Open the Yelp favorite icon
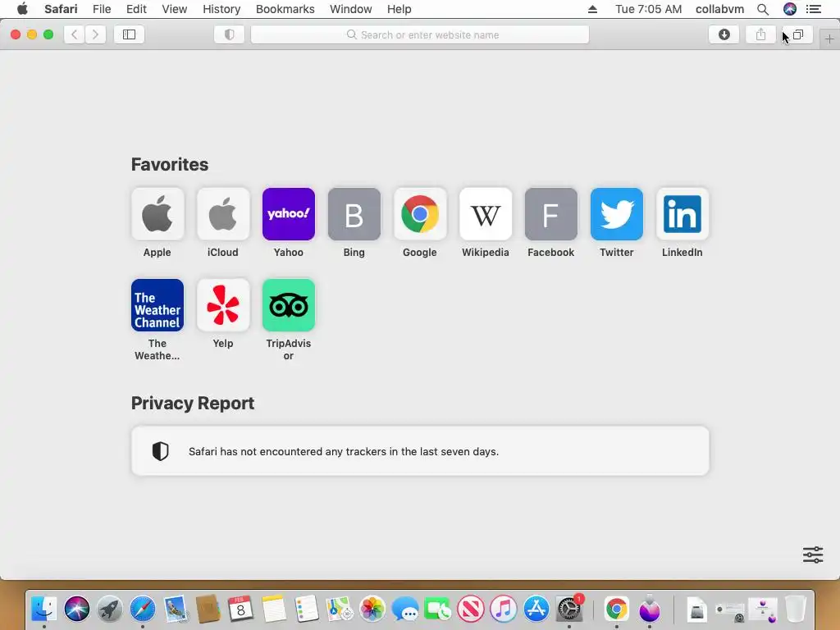 (x=223, y=305)
